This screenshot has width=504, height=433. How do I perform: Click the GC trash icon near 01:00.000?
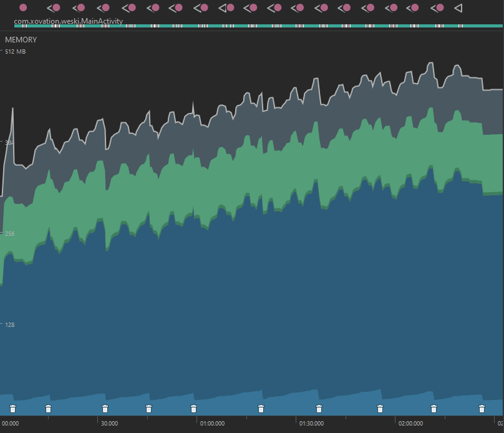193,409
